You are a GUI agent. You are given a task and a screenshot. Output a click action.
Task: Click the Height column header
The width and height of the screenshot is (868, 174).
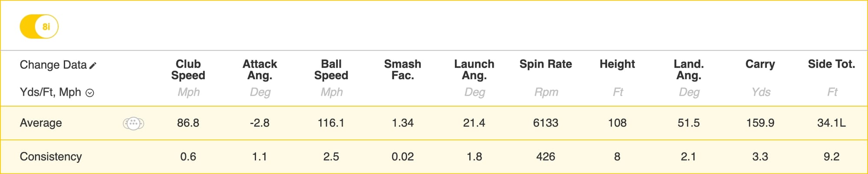point(617,64)
